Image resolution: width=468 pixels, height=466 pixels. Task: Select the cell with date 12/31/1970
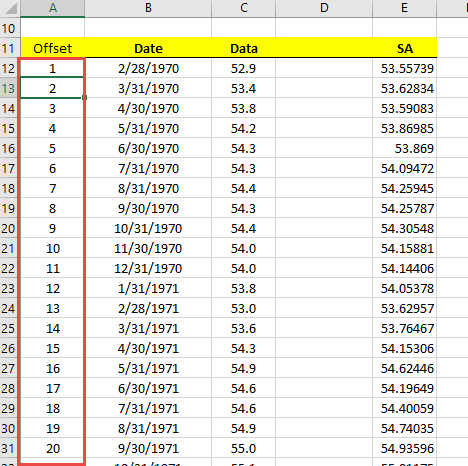(148, 268)
